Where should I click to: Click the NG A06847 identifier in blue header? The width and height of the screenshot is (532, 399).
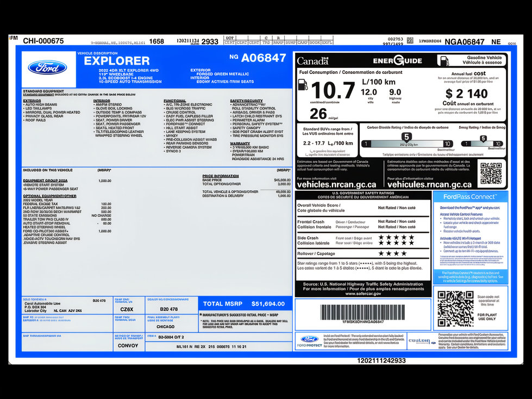[x=258, y=58]
